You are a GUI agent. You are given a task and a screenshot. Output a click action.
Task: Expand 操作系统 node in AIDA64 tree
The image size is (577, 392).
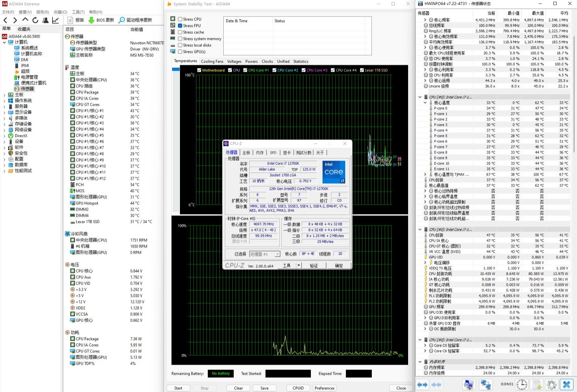[x=5, y=101]
